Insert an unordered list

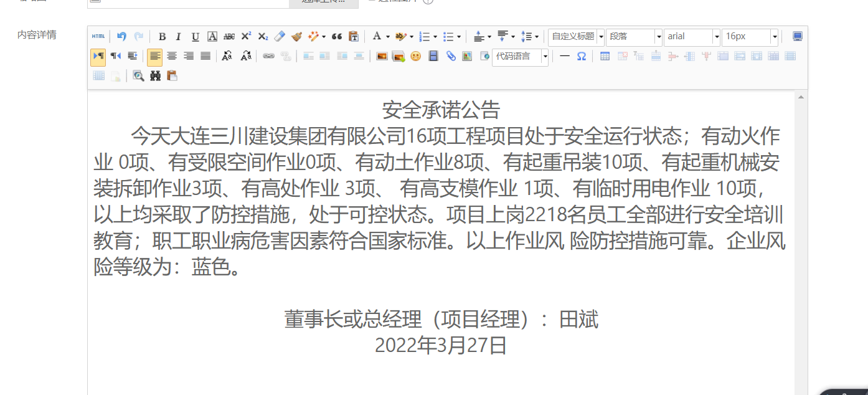coord(448,37)
